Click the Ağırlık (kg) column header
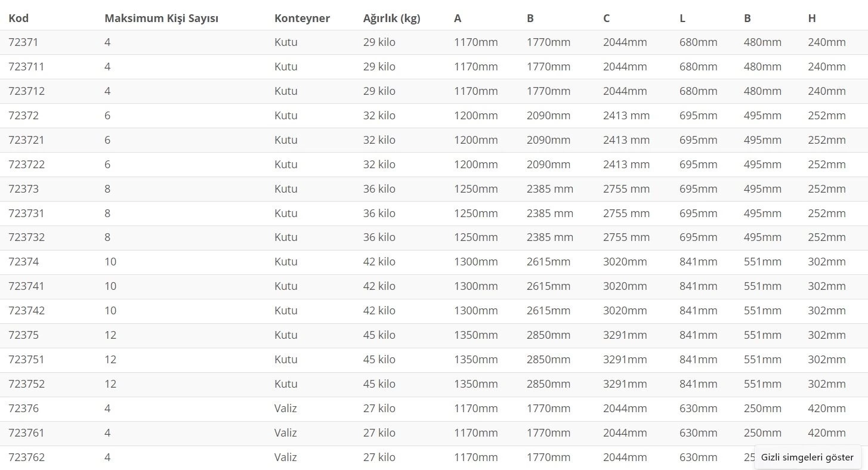Viewport: 868px width, 470px height. (x=391, y=18)
